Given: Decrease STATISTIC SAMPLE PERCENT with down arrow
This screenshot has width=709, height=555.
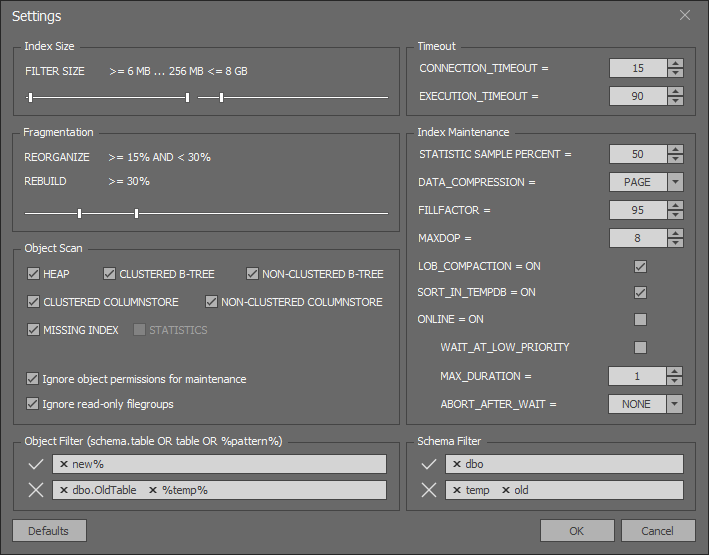Looking at the screenshot, I should pyautogui.click(x=675, y=158).
